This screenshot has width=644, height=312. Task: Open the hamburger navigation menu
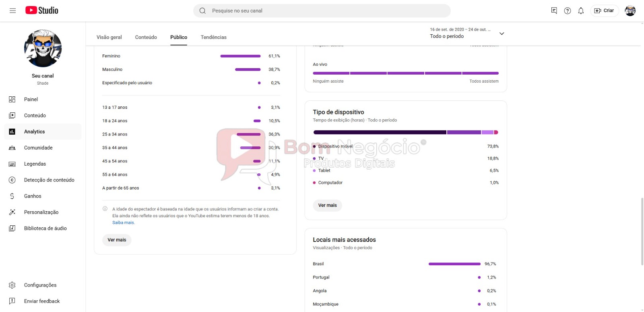(12, 10)
